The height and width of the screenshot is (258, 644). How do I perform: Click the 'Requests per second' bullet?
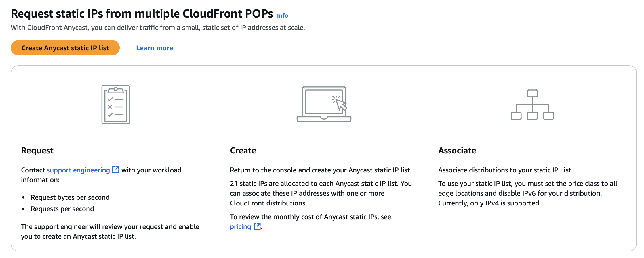(62, 209)
